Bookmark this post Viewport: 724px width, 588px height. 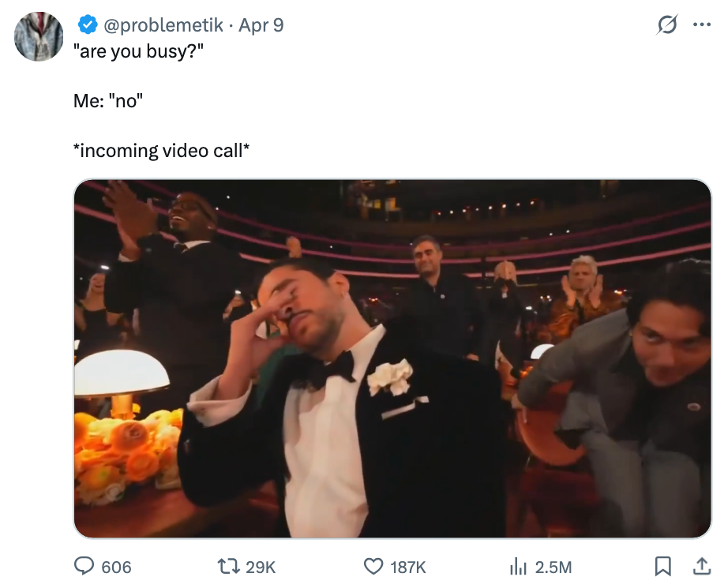663,566
